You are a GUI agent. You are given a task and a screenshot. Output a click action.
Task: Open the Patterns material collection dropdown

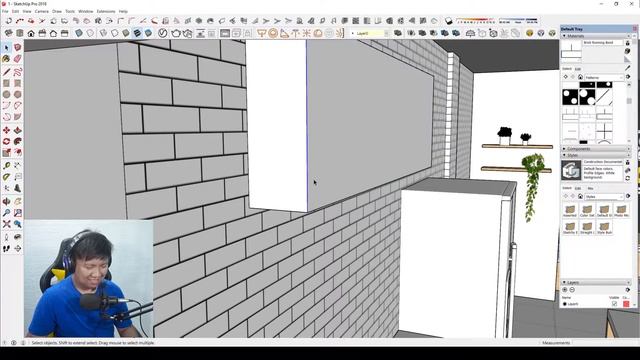click(x=604, y=77)
